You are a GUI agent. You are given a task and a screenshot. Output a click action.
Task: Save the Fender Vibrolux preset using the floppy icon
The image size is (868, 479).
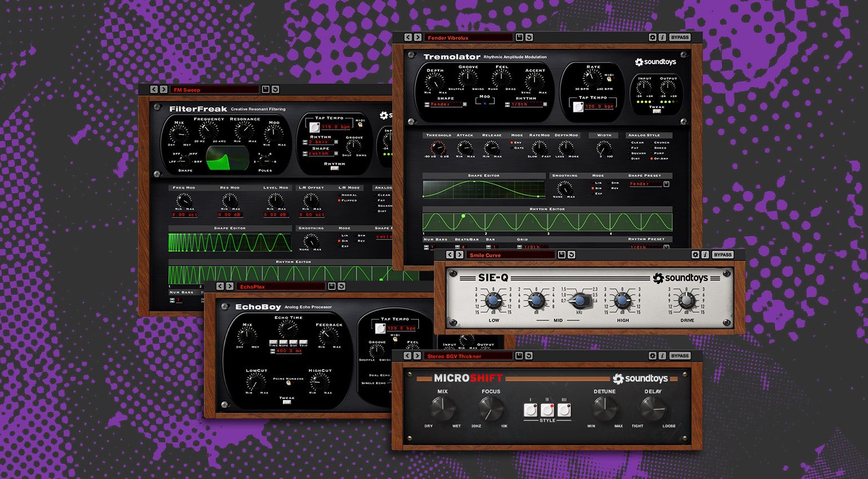pyautogui.click(x=519, y=37)
